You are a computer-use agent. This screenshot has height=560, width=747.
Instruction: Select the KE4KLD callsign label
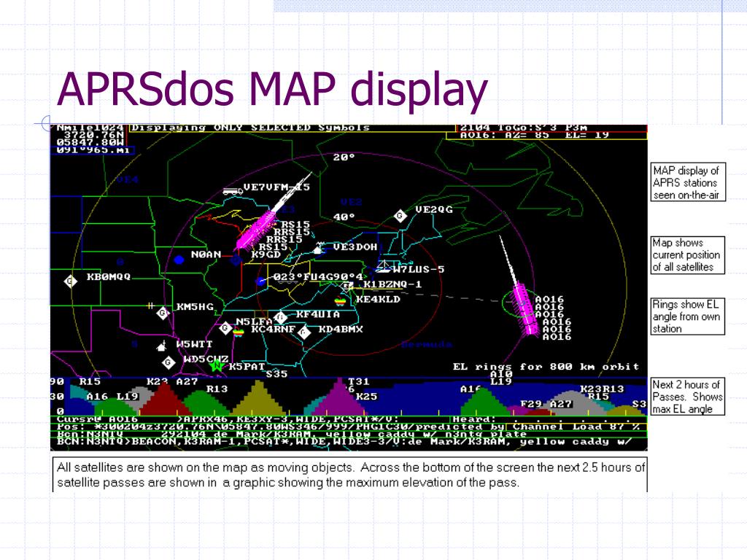pyautogui.click(x=378, y=300)
